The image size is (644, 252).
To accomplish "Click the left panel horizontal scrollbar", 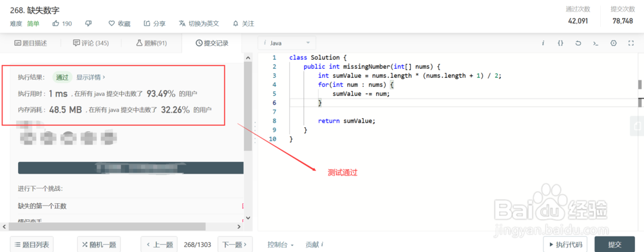I will click(107, 226).
